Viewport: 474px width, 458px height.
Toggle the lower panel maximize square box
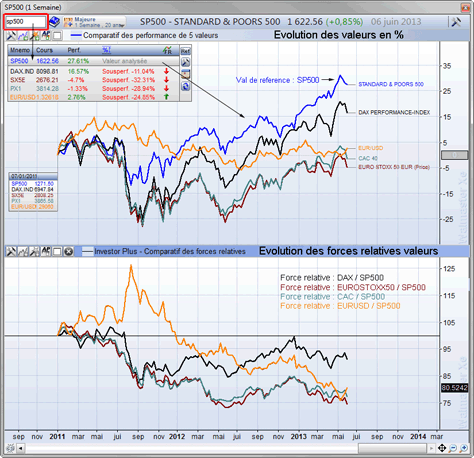(x=57, y=252)
